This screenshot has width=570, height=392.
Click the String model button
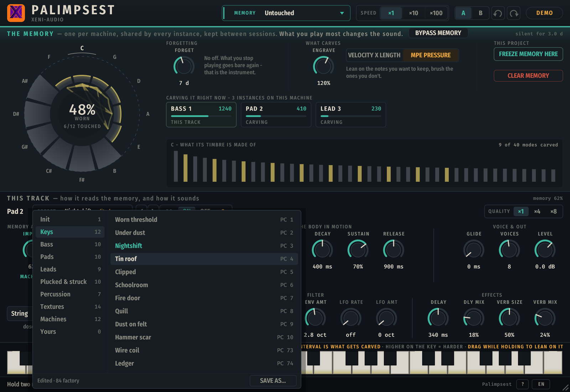pyautogui.click(x=20, y=314)
